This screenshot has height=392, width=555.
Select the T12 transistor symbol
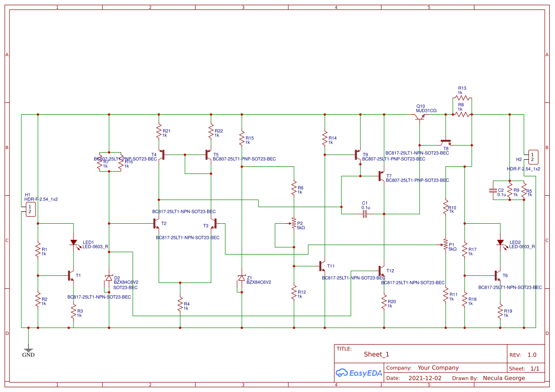381,271
